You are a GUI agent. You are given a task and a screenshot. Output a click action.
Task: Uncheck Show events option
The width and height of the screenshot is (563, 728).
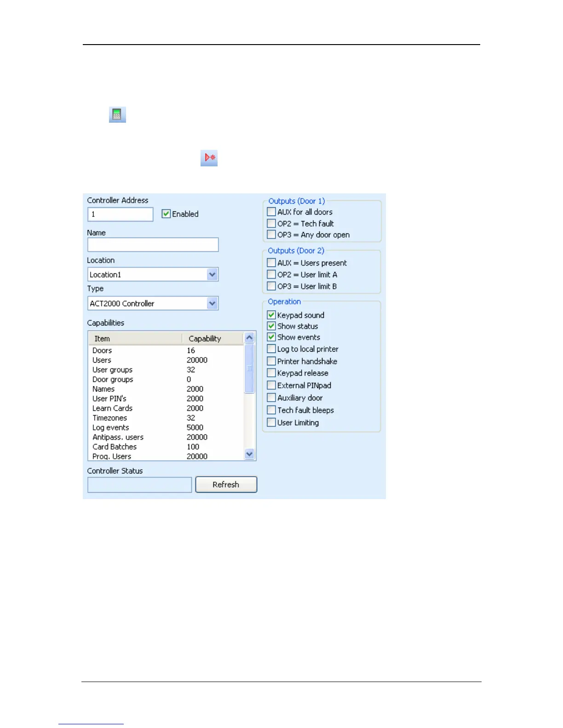(271, 337)
